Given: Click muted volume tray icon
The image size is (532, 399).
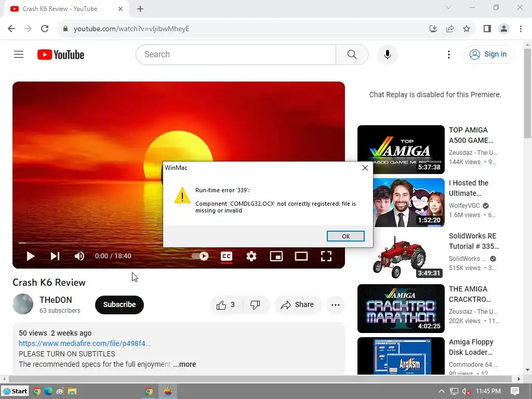Looking at the screenshot, I should (x=466, y=391).
